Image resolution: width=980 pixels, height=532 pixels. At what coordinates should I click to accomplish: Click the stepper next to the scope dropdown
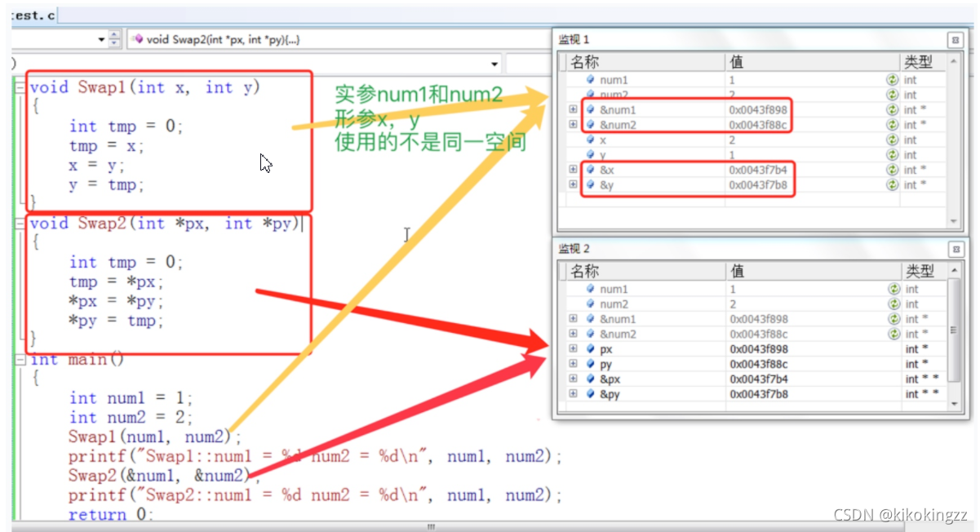(x=114, y=38)
